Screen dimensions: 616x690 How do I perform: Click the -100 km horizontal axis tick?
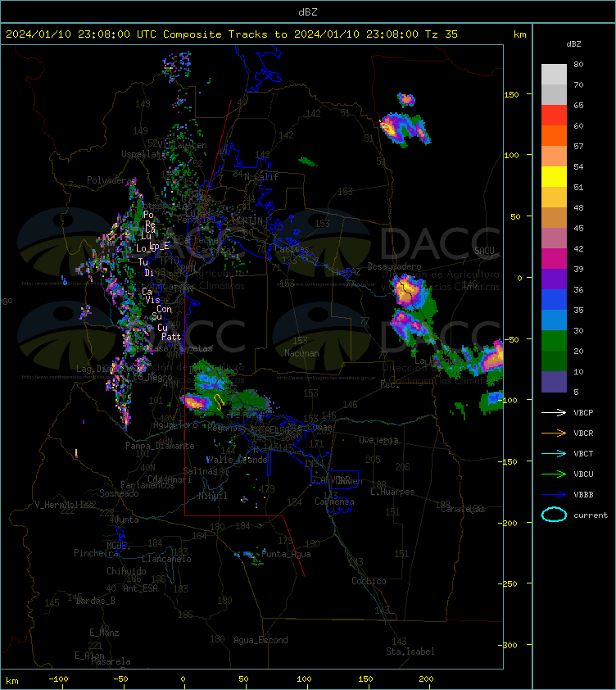[58, 679]
